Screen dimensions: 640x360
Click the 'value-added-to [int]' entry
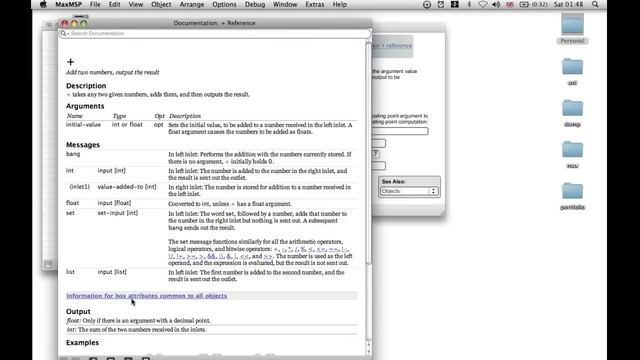point(127,187)
